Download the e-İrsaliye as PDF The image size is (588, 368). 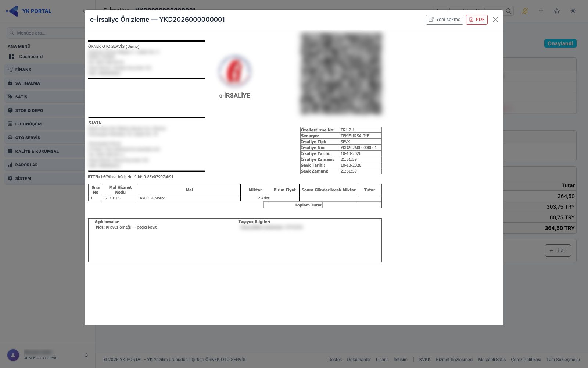(477, 20)
